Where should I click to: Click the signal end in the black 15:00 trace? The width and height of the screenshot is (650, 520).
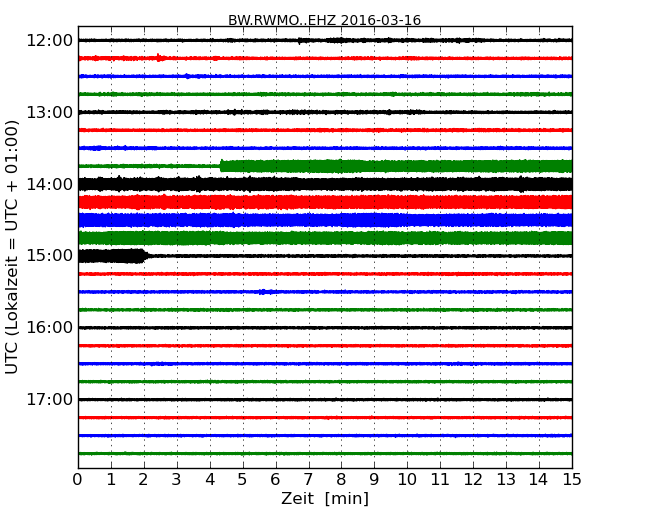(x=145, y=256)
